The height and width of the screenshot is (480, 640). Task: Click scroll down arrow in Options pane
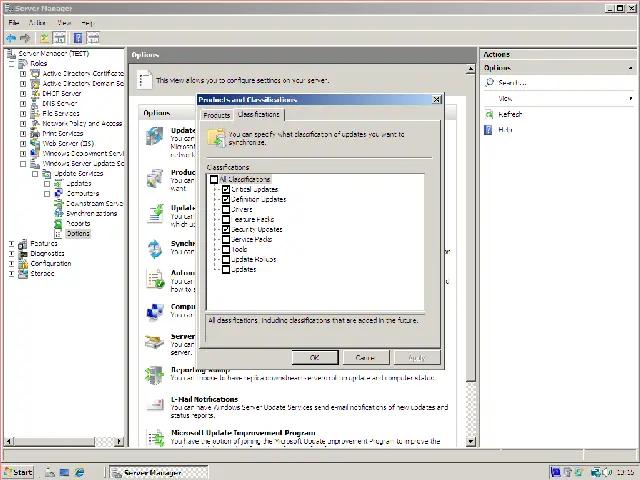click(471, 441)
